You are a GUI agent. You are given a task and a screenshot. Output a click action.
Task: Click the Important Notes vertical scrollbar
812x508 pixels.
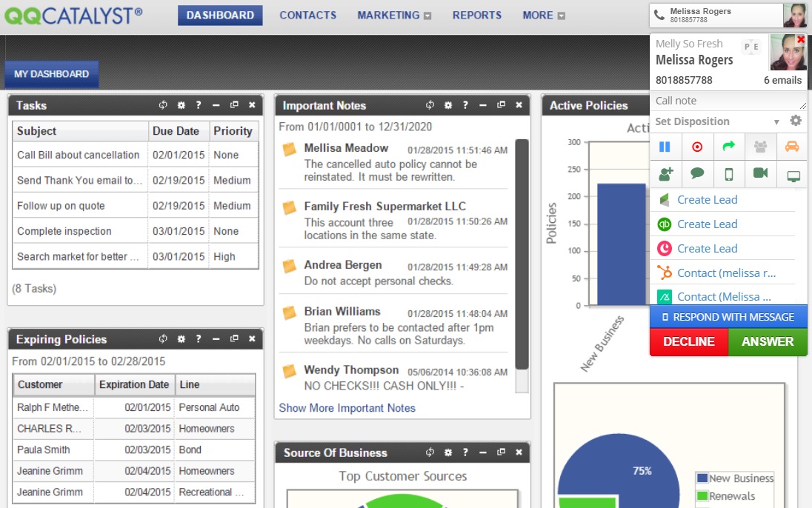pos(522,254)
